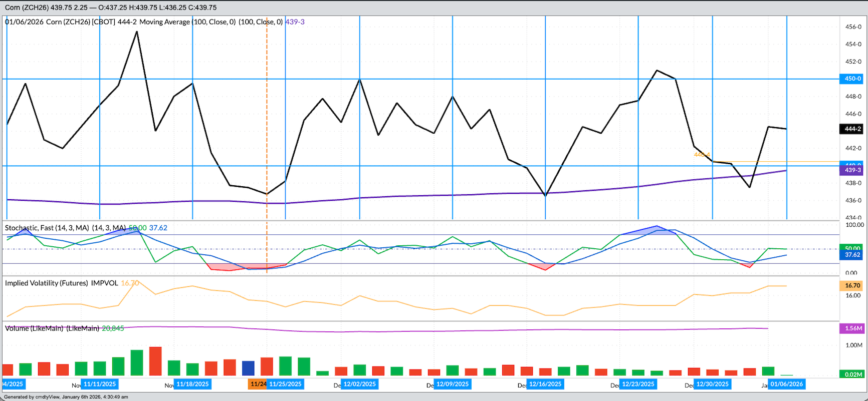Click the blue volume bar
The width and height of the screenshot is (868, 401).
(248, 368)
